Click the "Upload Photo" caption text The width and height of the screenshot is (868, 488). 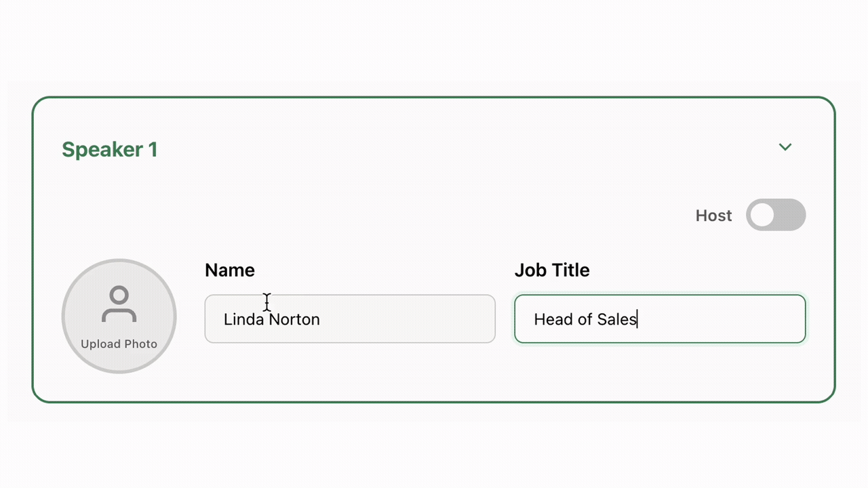pos(119,344)
